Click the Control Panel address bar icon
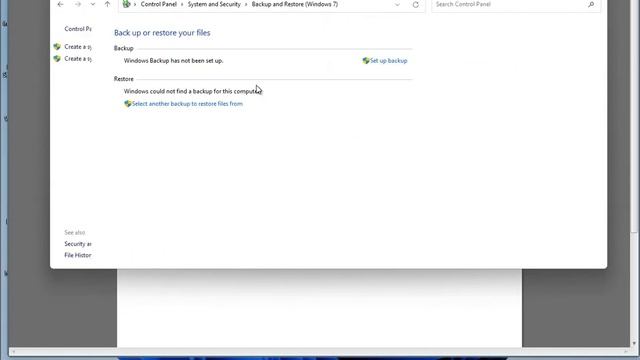The image size is (640, 360). 126,4
